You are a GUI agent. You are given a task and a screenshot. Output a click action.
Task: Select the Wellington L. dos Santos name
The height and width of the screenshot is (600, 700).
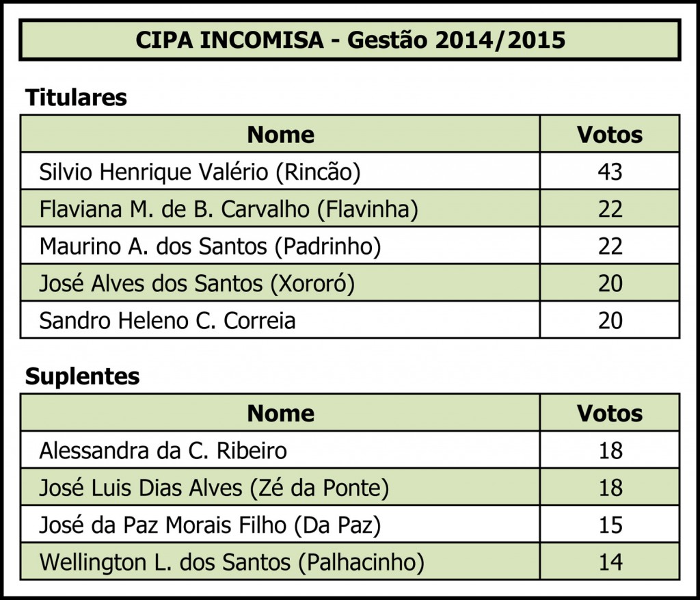(x=232, y=562)
